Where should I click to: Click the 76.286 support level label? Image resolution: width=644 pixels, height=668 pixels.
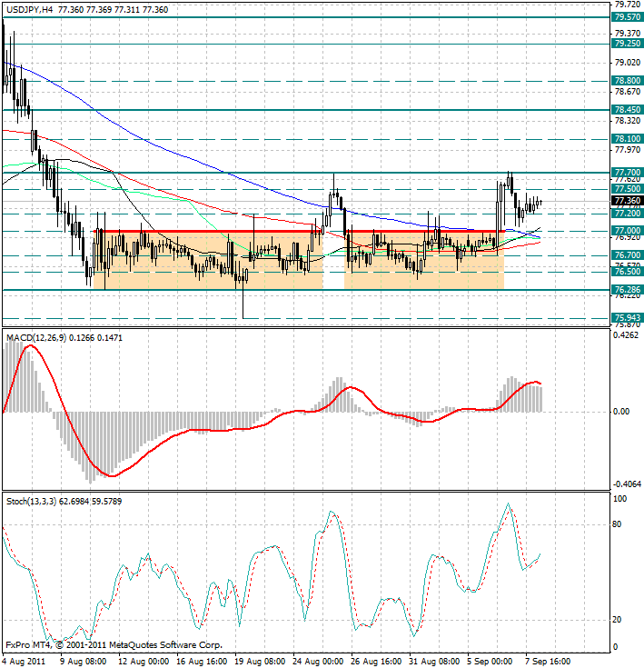(627, 290)
